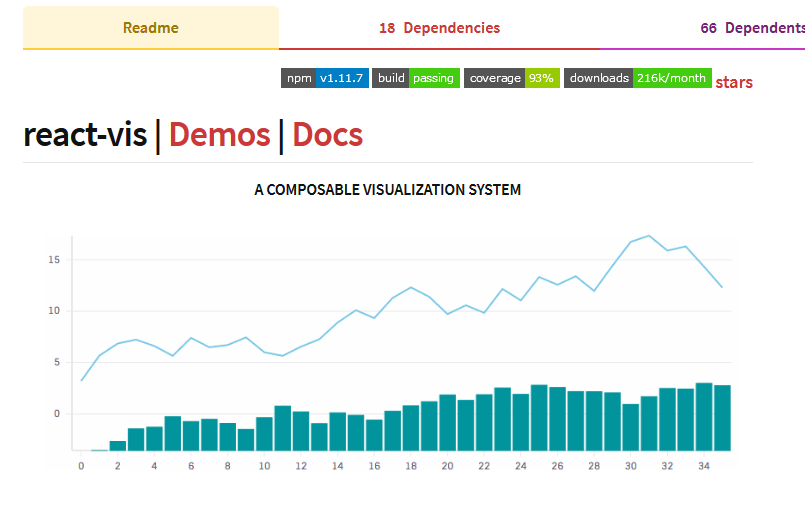Click the chart image thumbnail
Viewport: 805px width, 507px height.
[x=389, y=354]
